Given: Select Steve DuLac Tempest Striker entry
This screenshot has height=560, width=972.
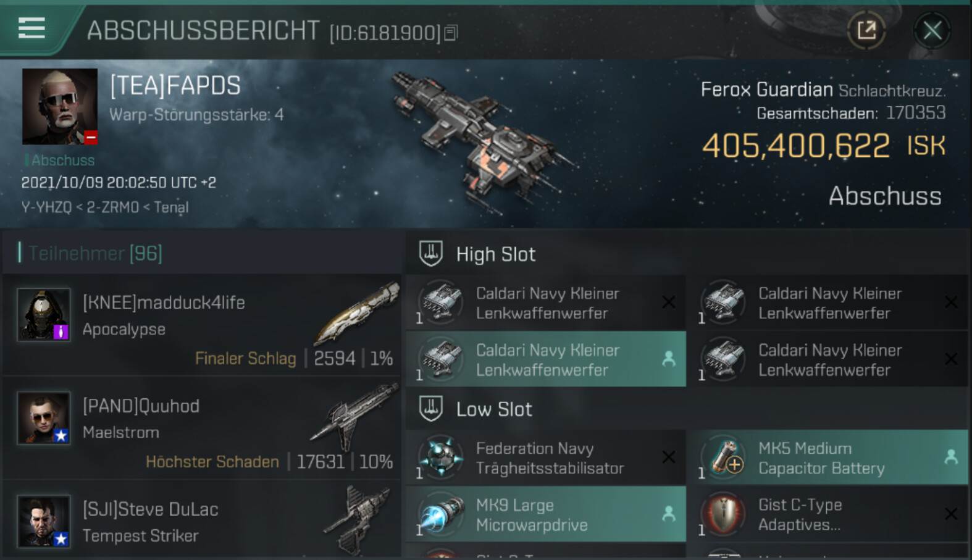Looking at the screenshot, I should coord(202,520).
